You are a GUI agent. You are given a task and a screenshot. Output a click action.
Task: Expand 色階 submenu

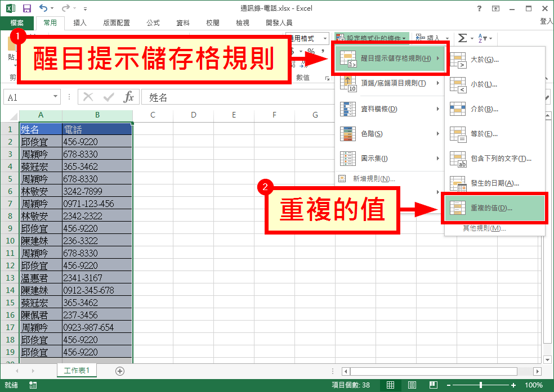tap(389, 134)
